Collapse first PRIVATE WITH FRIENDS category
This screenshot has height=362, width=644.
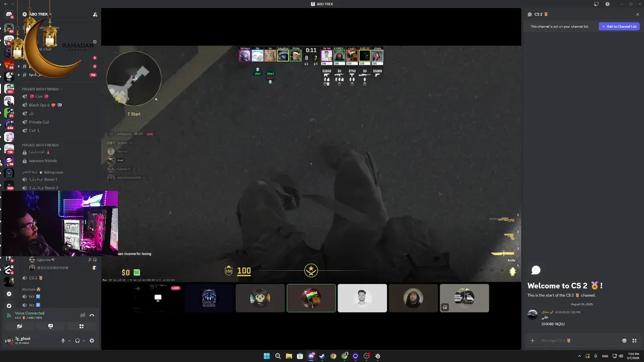[x=42, y=89]
